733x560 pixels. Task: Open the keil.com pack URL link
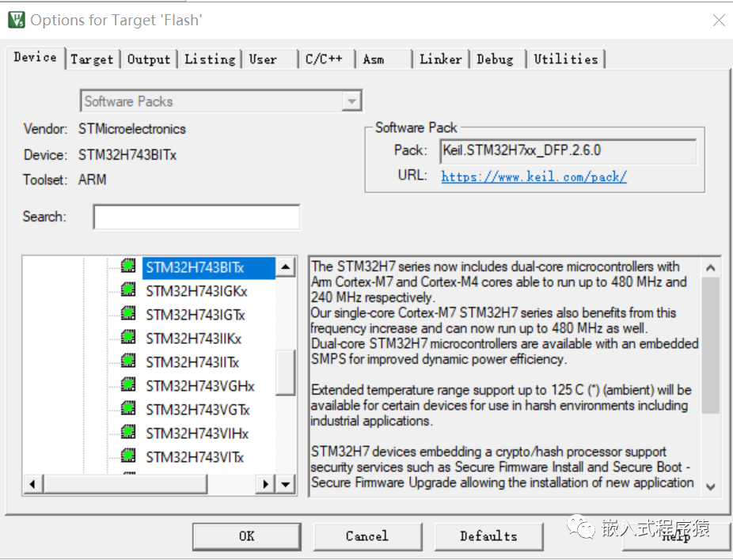[533, 176]
